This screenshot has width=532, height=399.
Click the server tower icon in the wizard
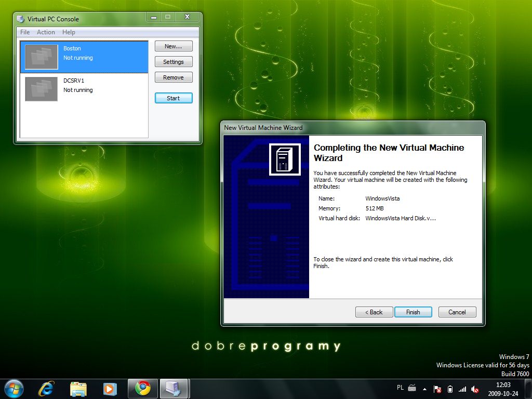285,159
